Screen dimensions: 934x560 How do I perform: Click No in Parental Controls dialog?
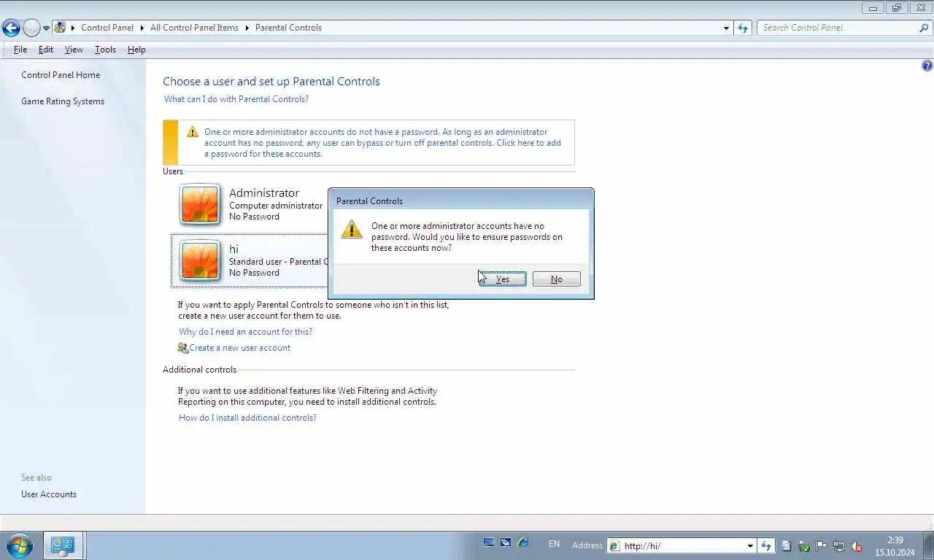tap(557, 279)
